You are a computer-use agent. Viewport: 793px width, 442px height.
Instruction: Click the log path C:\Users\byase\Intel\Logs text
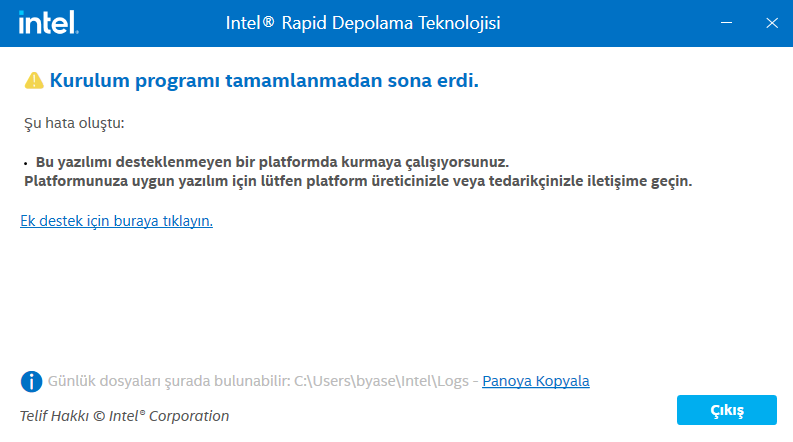pyautogui.click(x=381, y=381)
